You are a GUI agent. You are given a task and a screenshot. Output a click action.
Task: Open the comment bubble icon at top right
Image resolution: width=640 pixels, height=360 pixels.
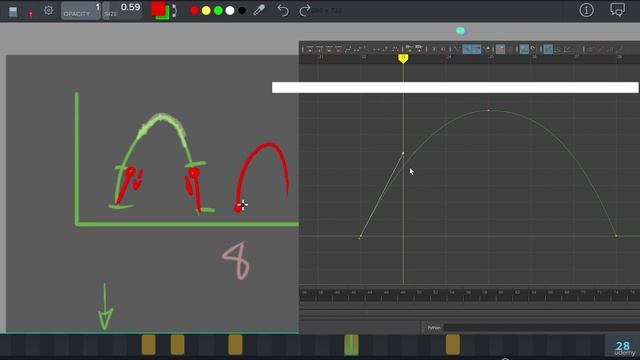618,9
